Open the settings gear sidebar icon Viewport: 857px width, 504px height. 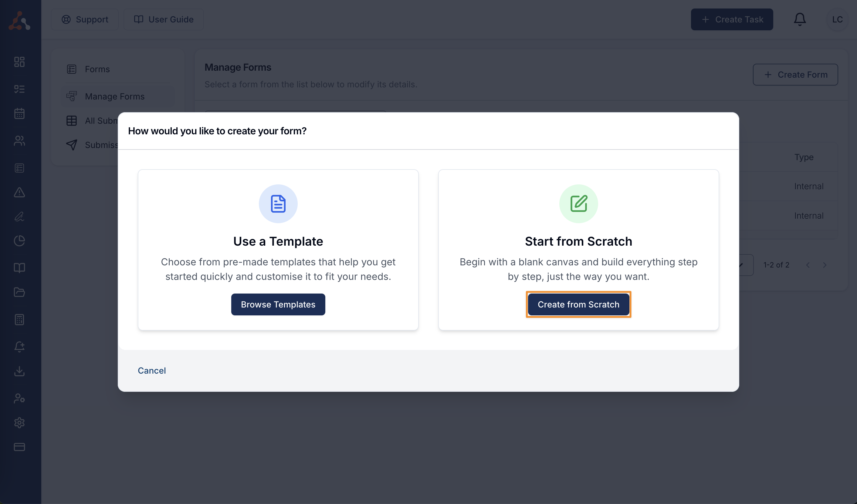point(19,422)
